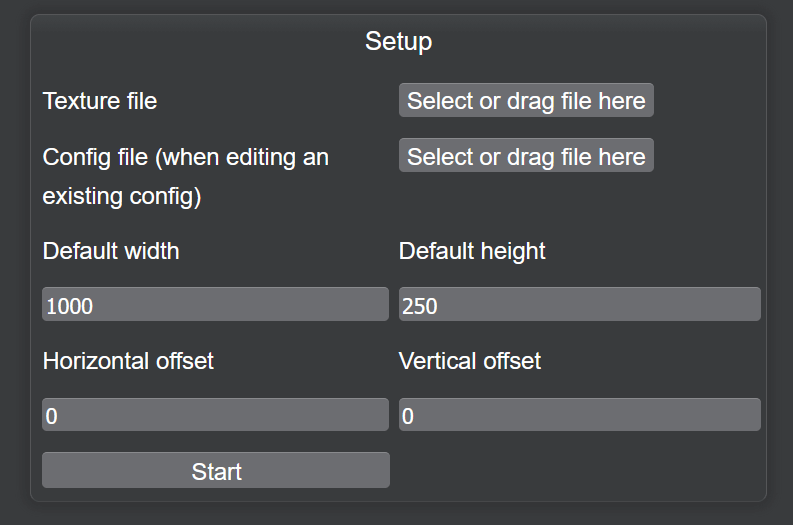Open the Config file picker button

pyautogui.click(x=526, y=156)
